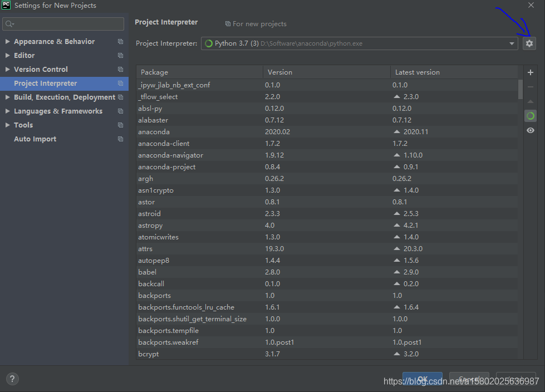Select the backports.weakref package

click(327, 342)
